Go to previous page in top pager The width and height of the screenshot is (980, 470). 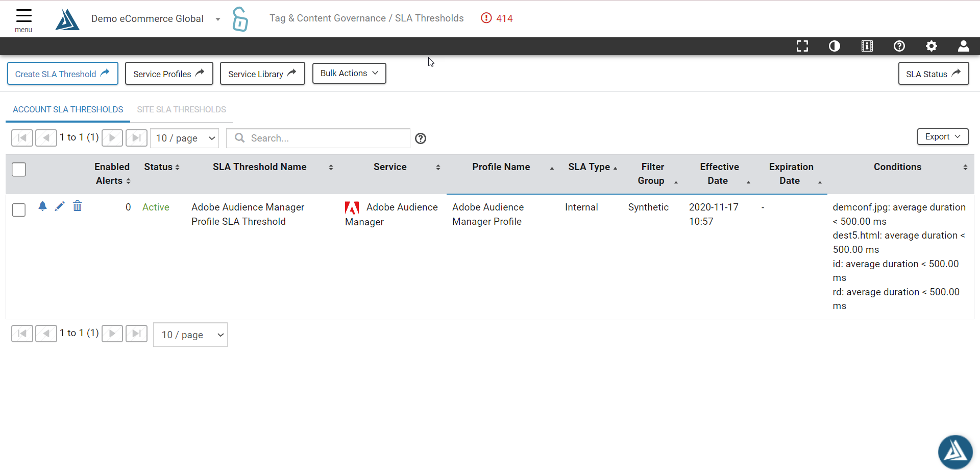tap(46, 138)
